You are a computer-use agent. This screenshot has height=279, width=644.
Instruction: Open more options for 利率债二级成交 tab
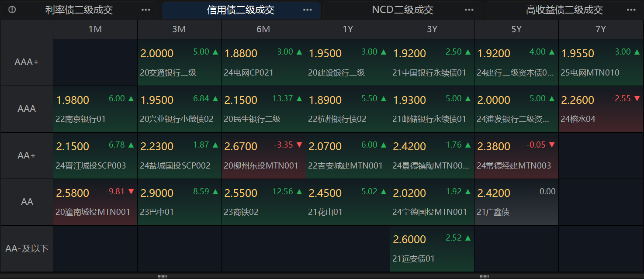tap(146, 10)
